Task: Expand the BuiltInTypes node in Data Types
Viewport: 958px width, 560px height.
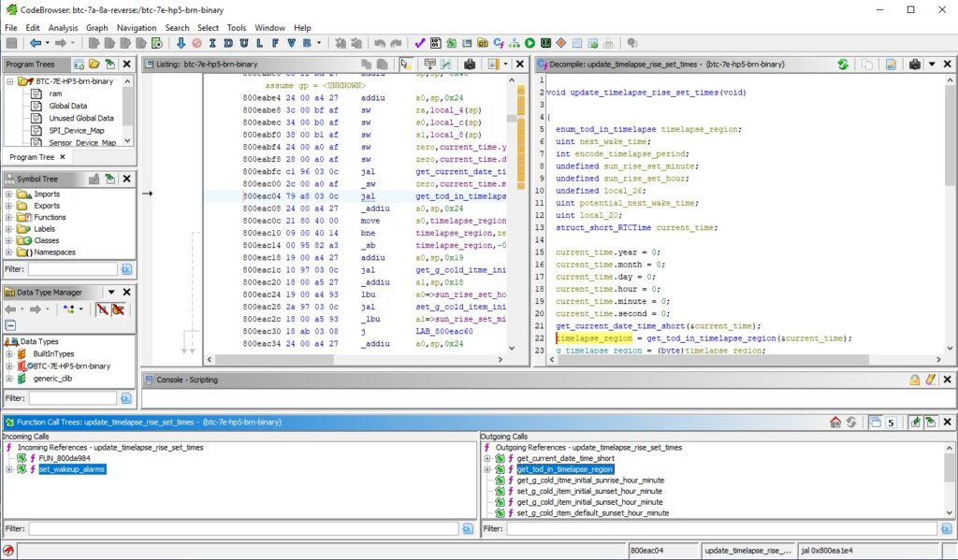Action: tap(8, 353)
